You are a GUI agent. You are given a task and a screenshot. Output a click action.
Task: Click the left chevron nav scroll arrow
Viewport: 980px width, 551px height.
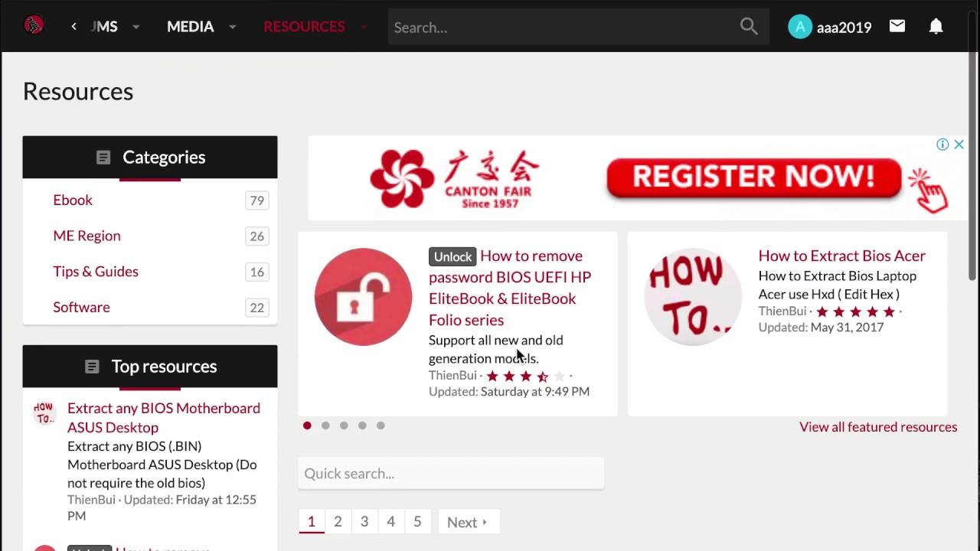(x=73, y=27)
